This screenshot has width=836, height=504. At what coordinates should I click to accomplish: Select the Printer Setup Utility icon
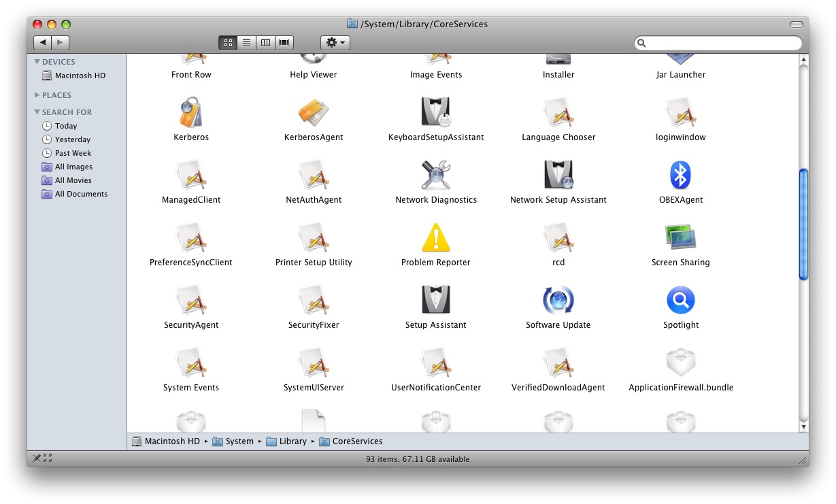click(314, 237)
